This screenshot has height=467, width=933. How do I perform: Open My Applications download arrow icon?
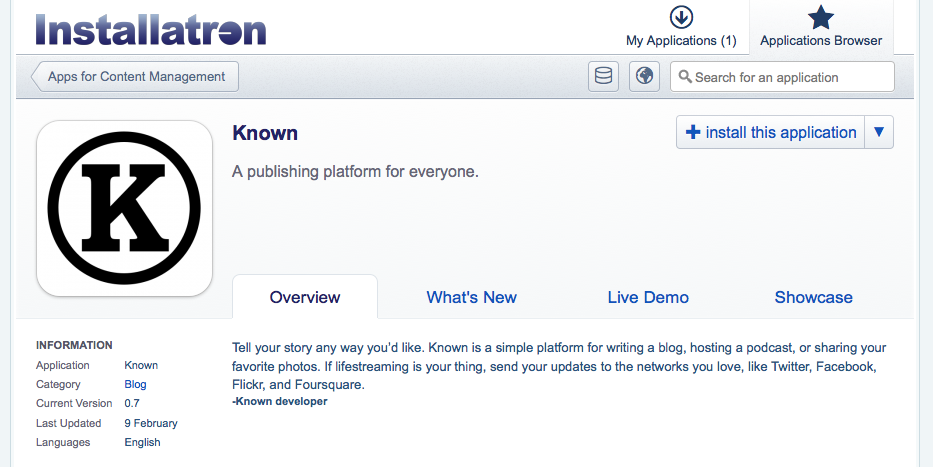pyautogui.click(x=681, y=17)
